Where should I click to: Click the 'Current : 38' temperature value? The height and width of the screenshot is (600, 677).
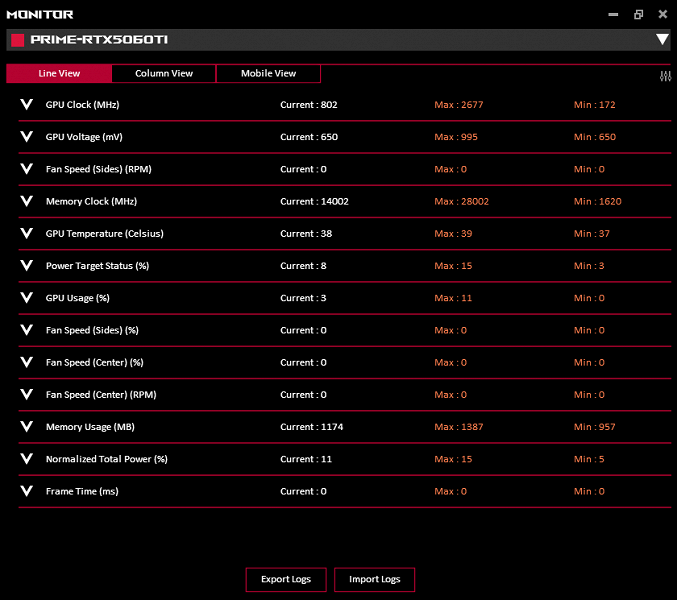coord(306,234)
